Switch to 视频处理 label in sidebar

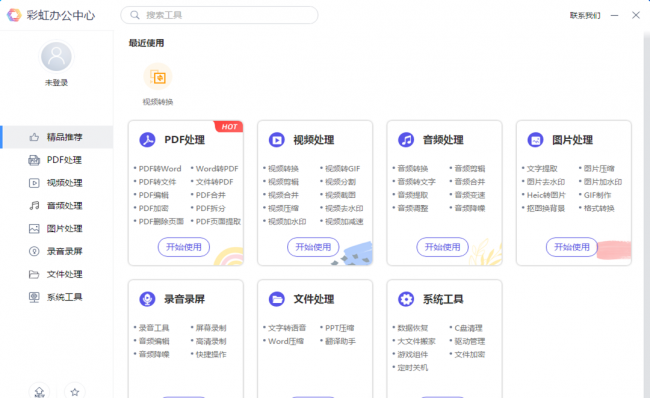(64, 183)
